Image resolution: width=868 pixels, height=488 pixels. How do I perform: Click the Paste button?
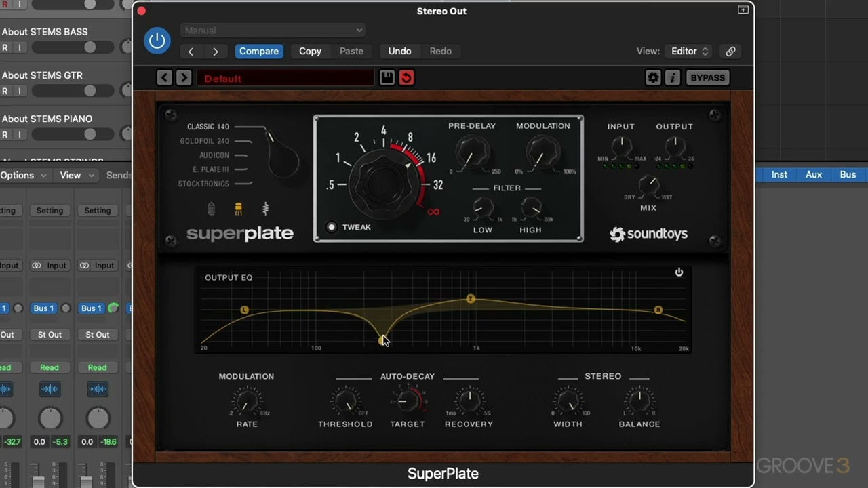coord(351,52)
